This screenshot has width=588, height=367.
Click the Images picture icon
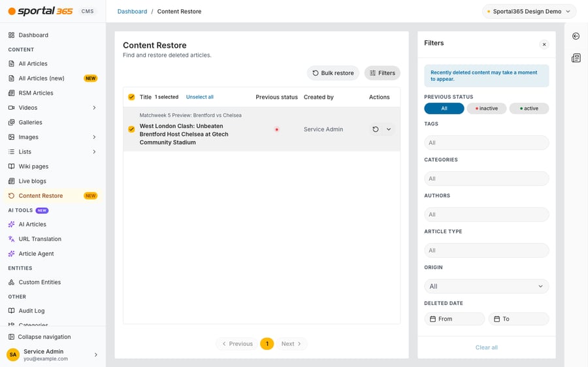pos(11,137)
